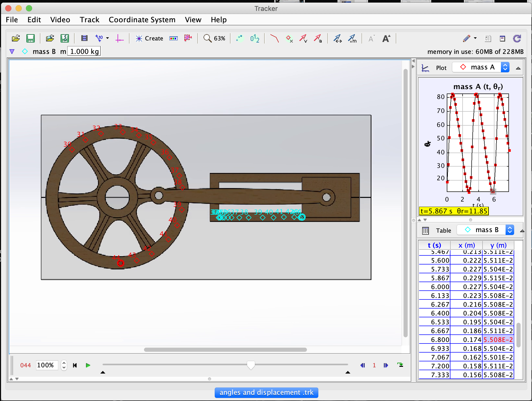Maximize the table view with the triangle
Image resolution: width=532 pixels, height=401 pixels.
522,231
